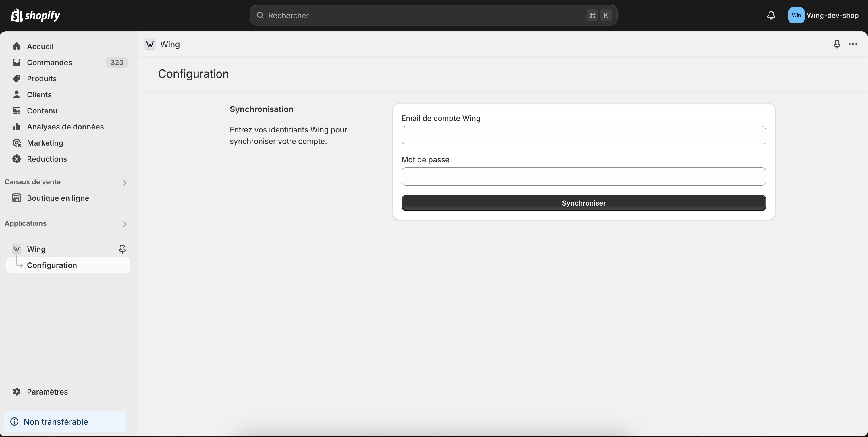The width and height of the screenshot is (868, 437).
Task: Click the Wing W icon in sidebar
Action: pyautogui.click(x=16, y=249)
